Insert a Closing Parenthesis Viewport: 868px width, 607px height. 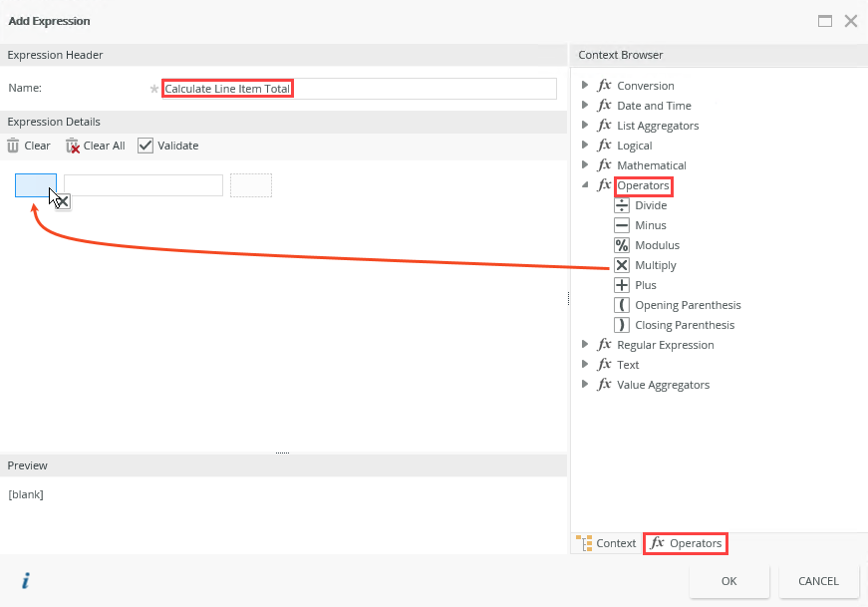point(622,325)
